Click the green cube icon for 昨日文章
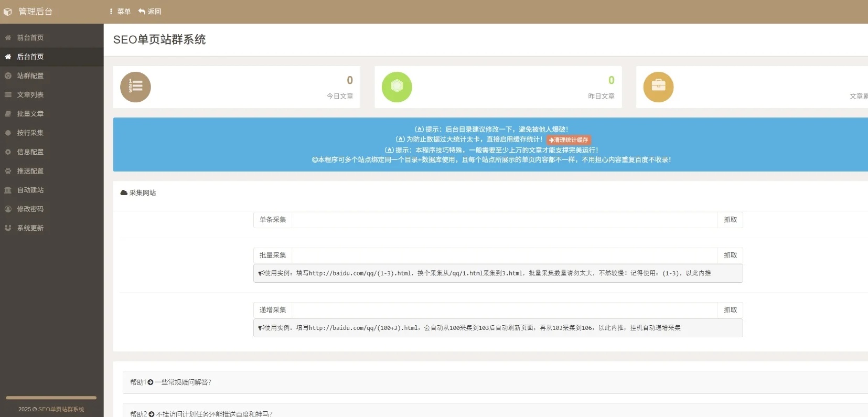Image resolution: width=868 pixels, height=417 pixels. pos(397,87)
